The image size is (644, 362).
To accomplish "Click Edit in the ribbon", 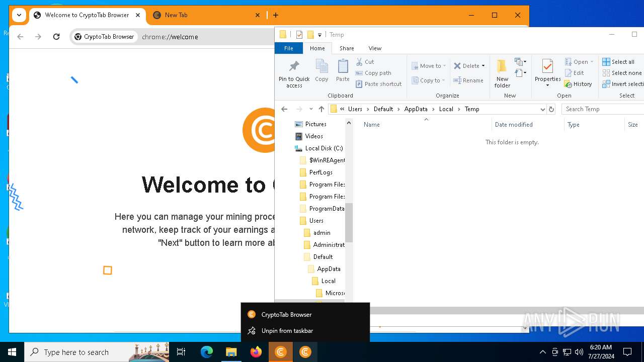I will [574, 73].
